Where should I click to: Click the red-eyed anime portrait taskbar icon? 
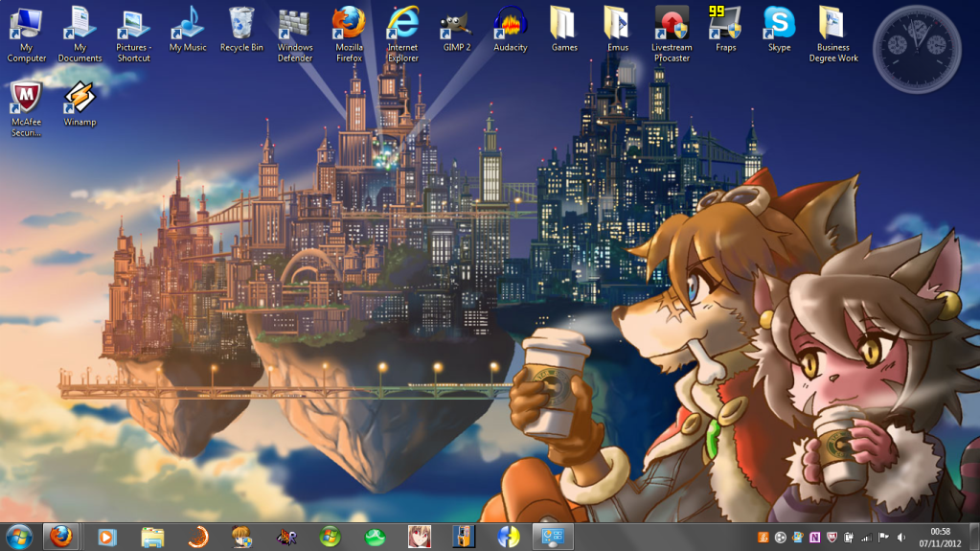pyautogui.click(x=420, y=537)
